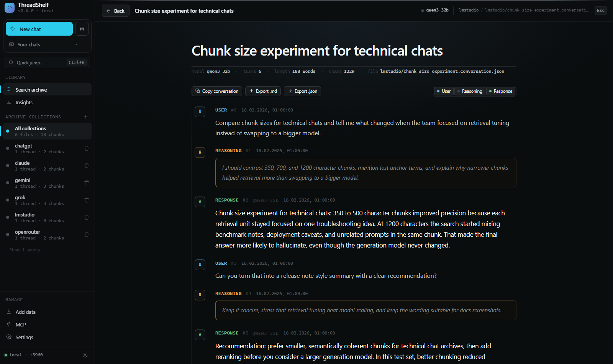The width and height of the screenshot is (613, 364).
Task: Delete the lmstudio collection trash icon
Action: click(x=87, y=217)
